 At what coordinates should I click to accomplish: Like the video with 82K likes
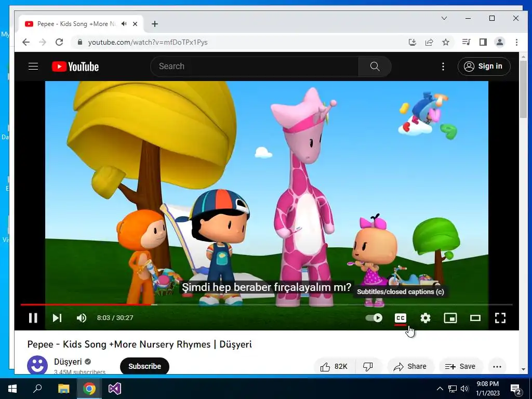(x=334, y=366)
